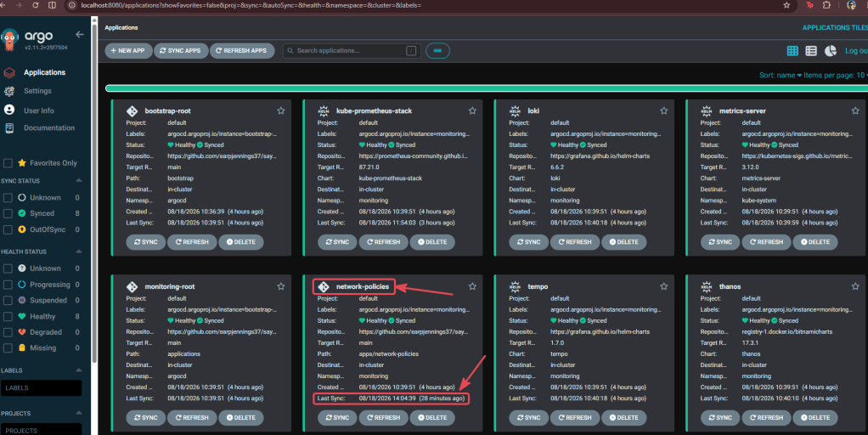Switch to pie chart summary view

point(831,51)
